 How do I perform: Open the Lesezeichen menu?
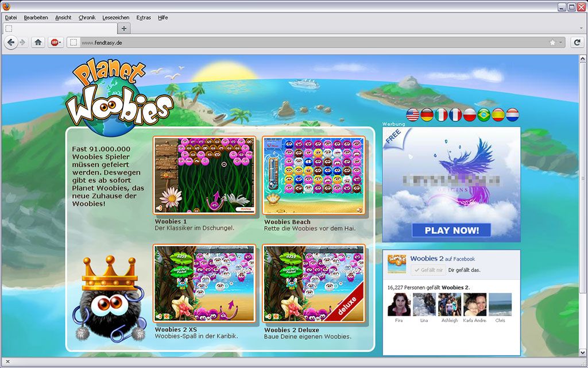coord(116,18)
